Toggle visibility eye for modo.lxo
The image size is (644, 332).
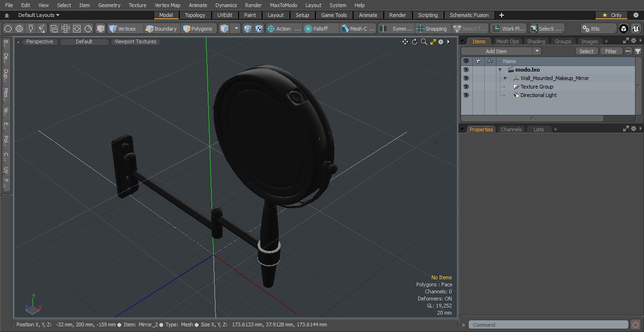click(x=466, y=70)
